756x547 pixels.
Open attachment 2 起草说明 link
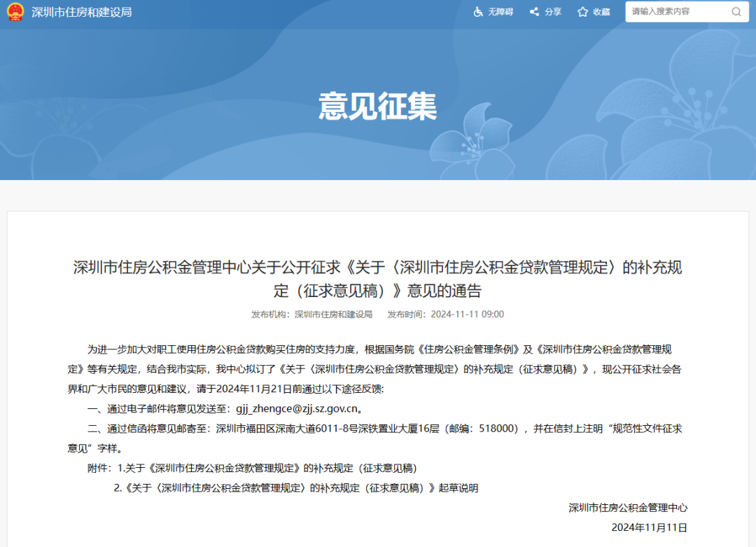coord(296,487)
